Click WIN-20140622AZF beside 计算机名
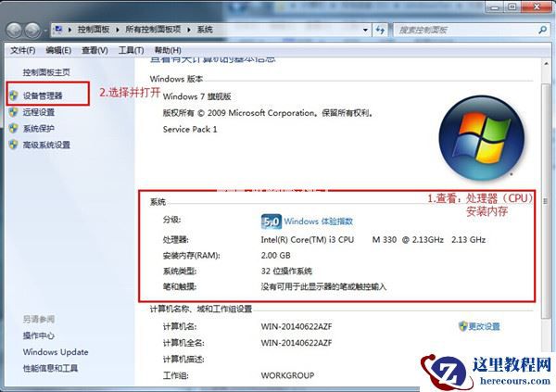The width and height of the screenshot is (556, 392). [297, 326]
